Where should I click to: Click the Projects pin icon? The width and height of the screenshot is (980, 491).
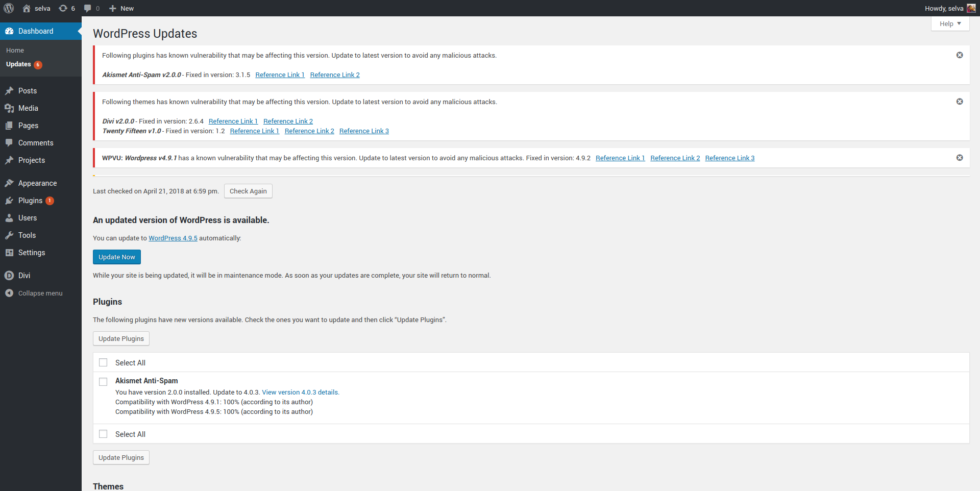coord(9,160)
